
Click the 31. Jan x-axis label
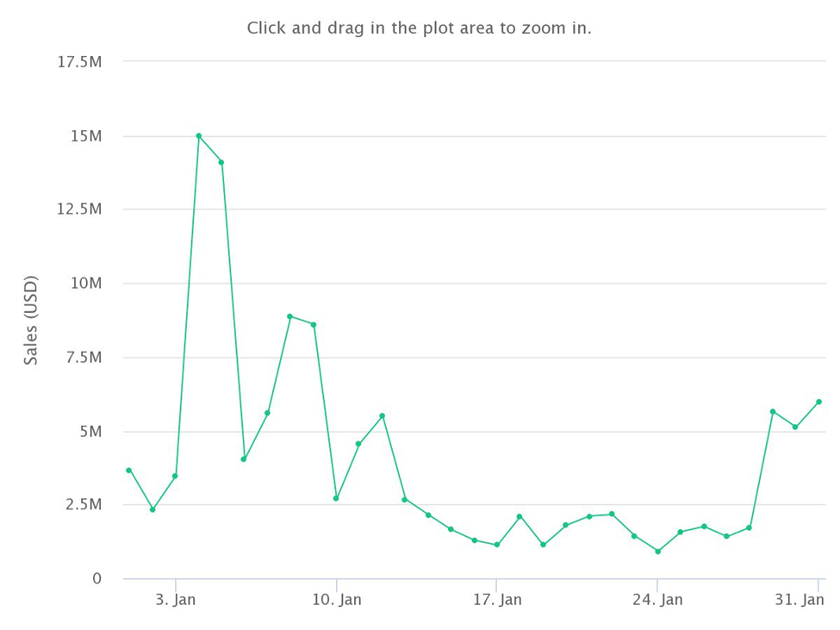click(x=800, y=600)
